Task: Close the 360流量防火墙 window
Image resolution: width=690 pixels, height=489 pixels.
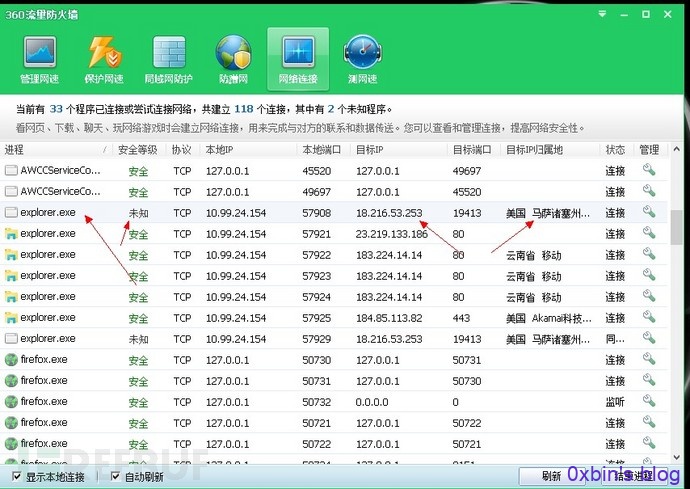Action: click(x=668, y=14)
